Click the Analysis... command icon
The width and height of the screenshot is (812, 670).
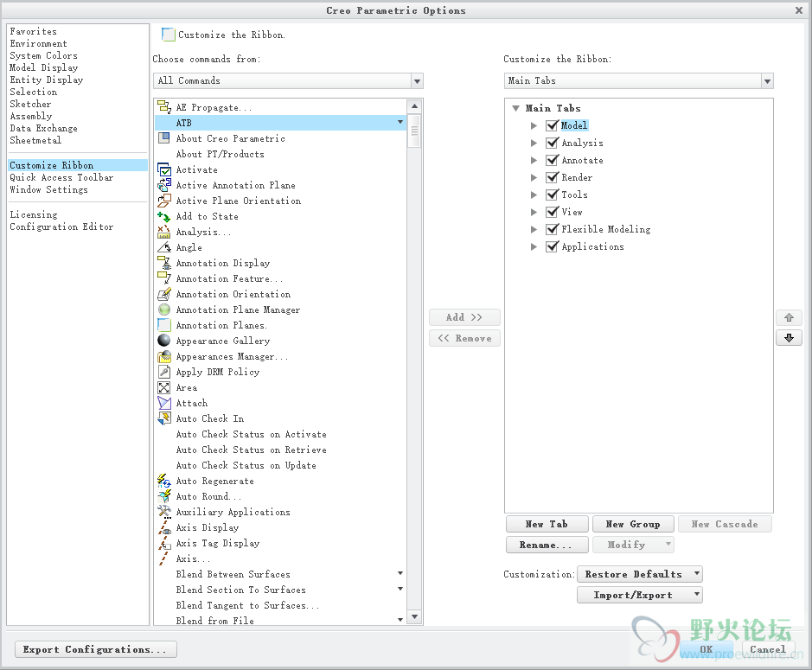[x=164, y=232]
